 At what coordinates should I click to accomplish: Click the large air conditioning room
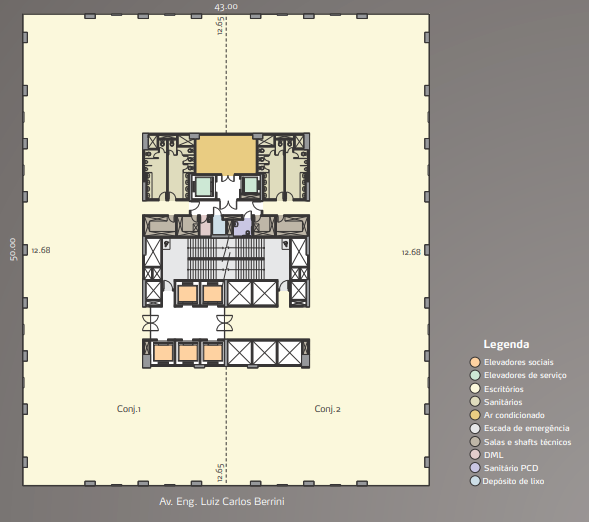(x=226, y=155)
